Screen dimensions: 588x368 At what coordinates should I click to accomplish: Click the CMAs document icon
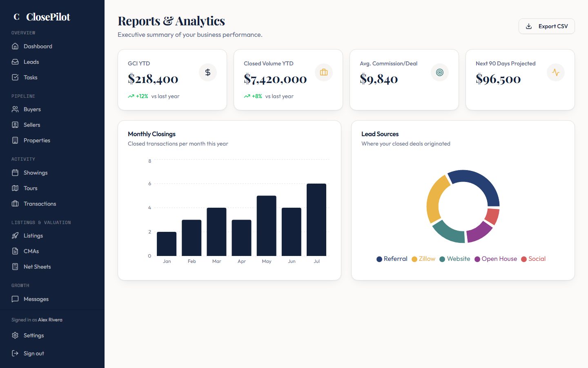coord(15,251)
